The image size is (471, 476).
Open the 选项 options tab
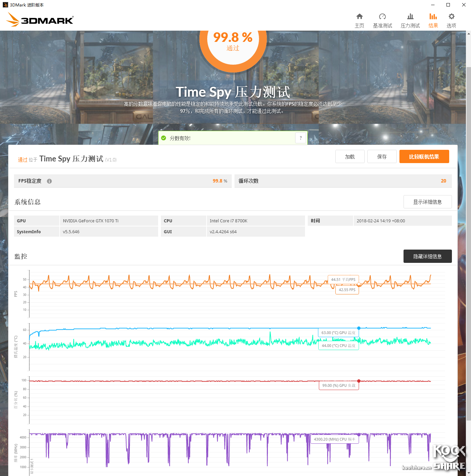click(451, 21)
